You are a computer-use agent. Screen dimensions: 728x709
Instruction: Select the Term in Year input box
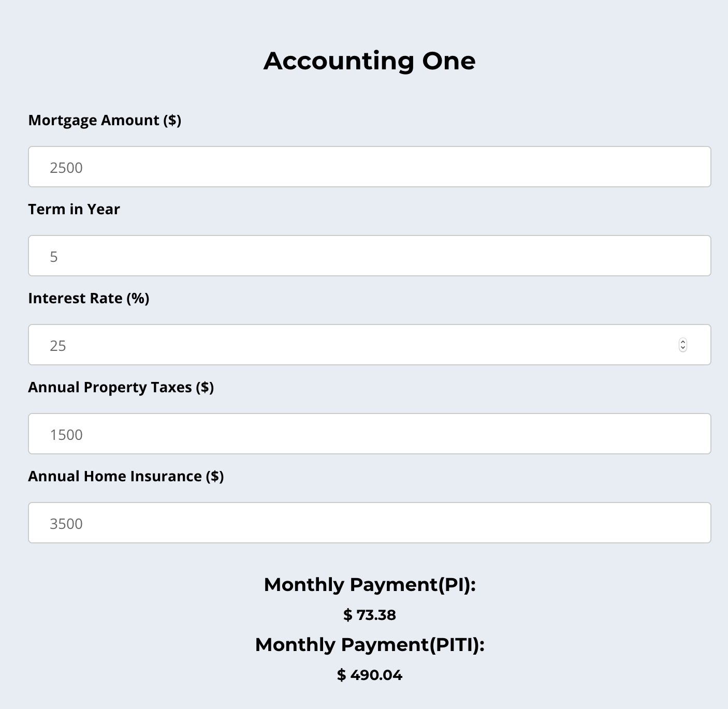[370, 256]
